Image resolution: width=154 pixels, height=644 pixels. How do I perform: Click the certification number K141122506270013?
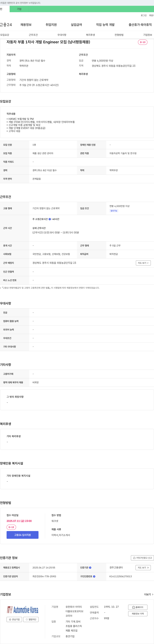pos(120,576)
